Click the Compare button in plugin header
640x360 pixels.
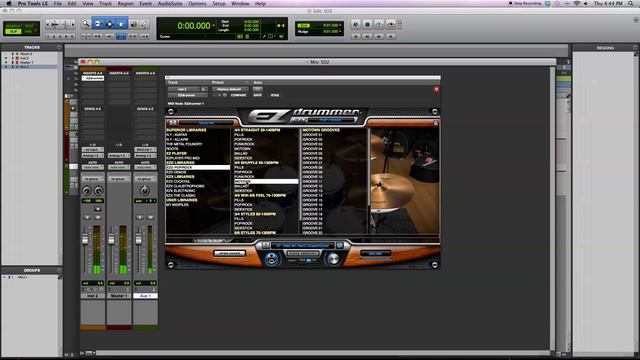coord(238,95)
